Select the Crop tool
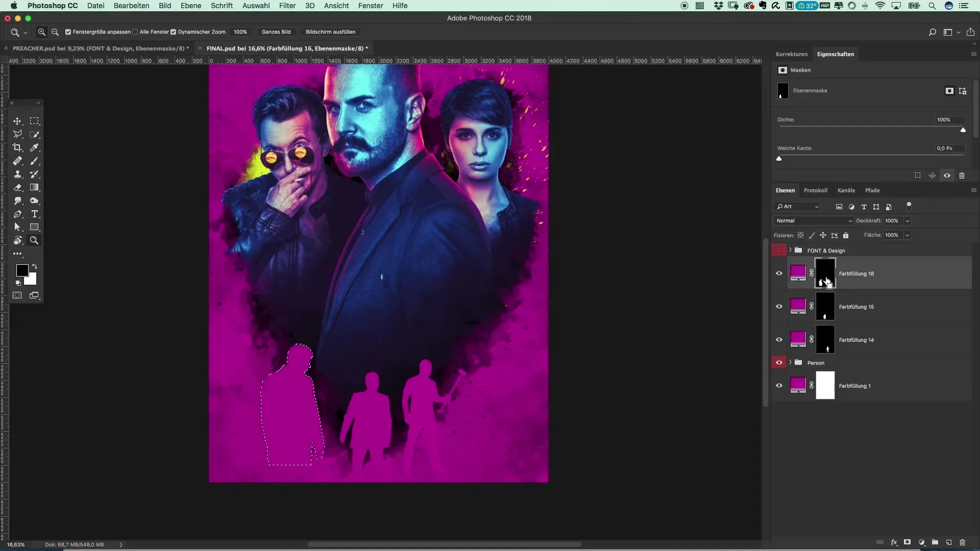 (17, 147)
